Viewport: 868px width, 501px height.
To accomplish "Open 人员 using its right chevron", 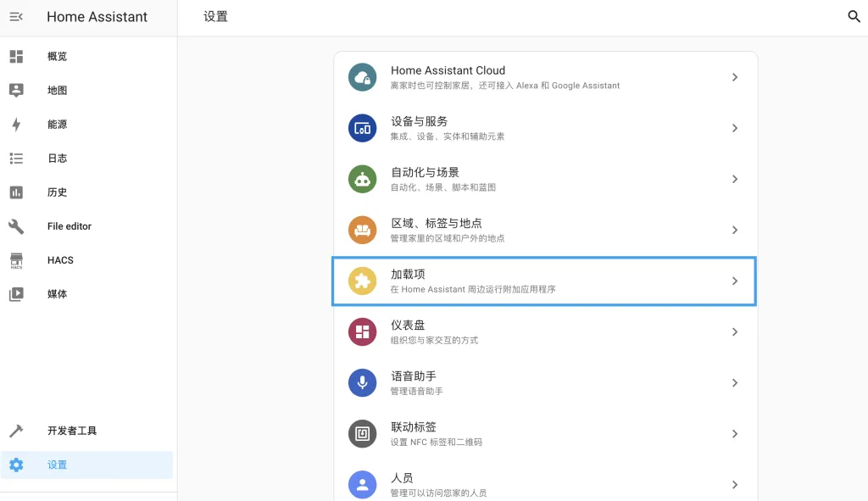I will pyautogui.click(x=735, y=485).
